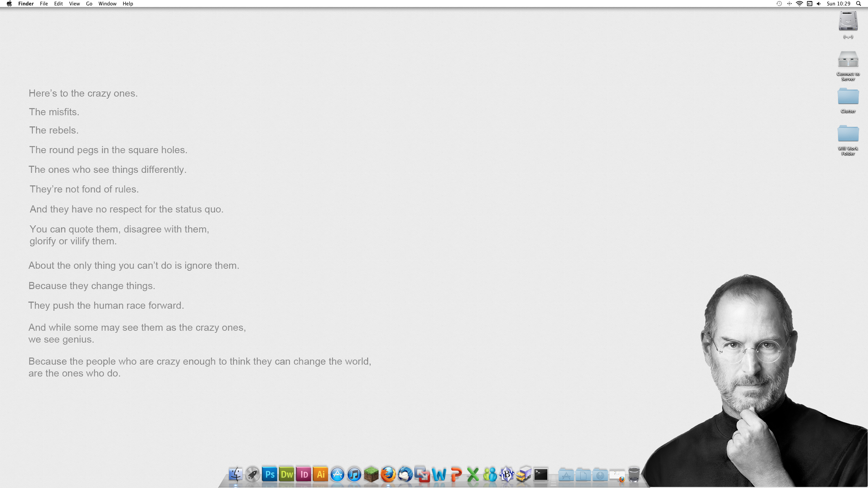
Task: Launch Transmit FTP from Dock
Action: tap(525, 474)
